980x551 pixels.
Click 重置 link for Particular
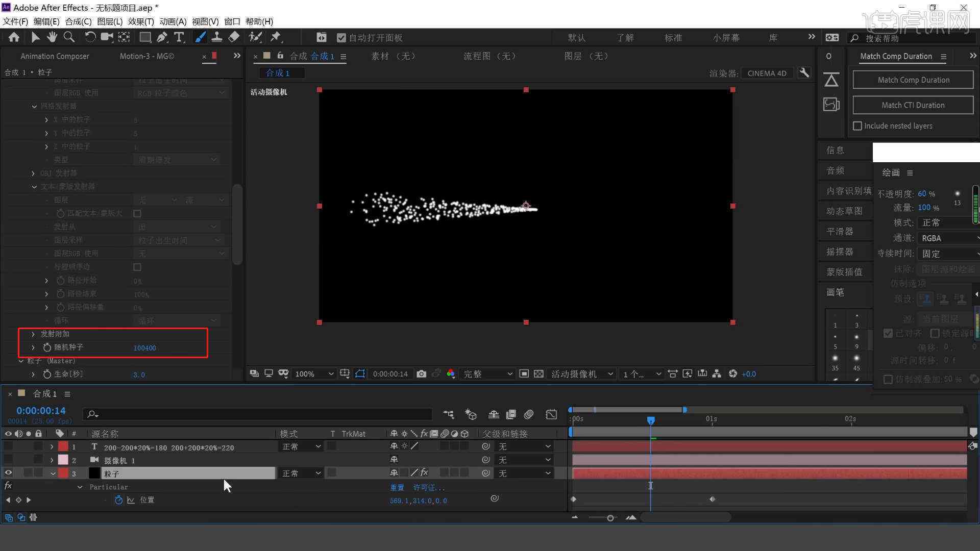pyautogui.click(x=397, y=487)
